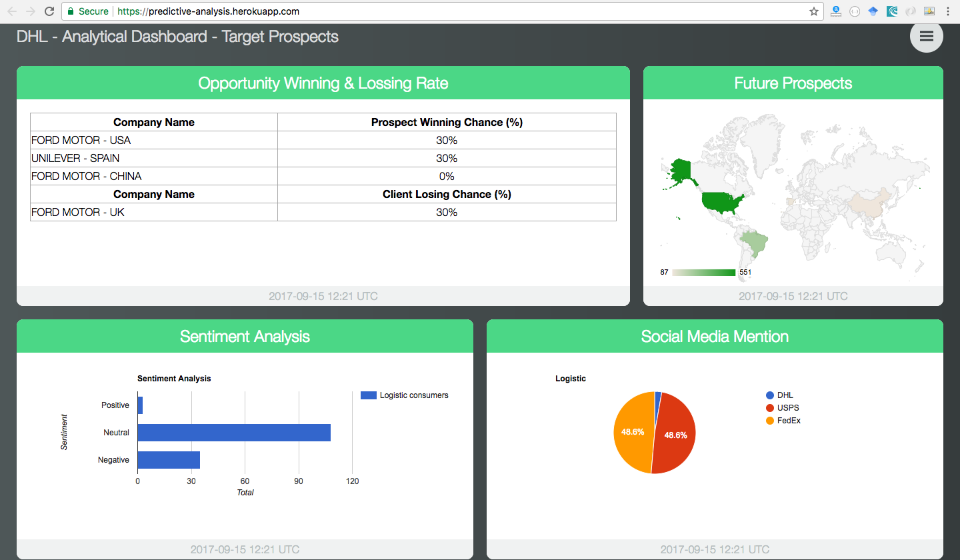Image resolution: width=960 pixels, height=560 pixels.
Task: Click DHL blue legend swatch
Action: pos(770,395)
